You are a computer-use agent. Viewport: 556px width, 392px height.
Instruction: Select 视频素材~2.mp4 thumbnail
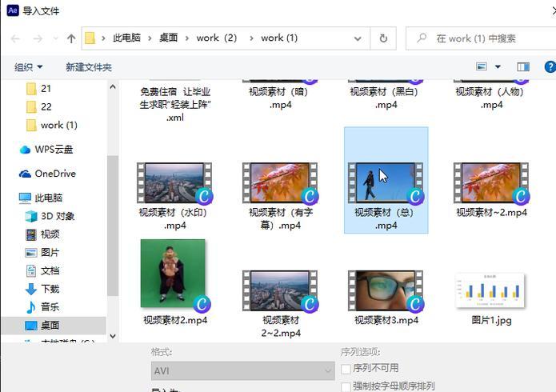pyautogui.click(x=491, y=182)
